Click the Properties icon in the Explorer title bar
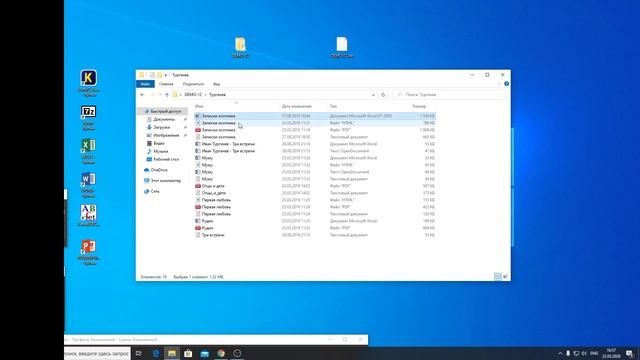Image resolution: width=640 pixels, height=360 pixels. click(x=152, y=75)
